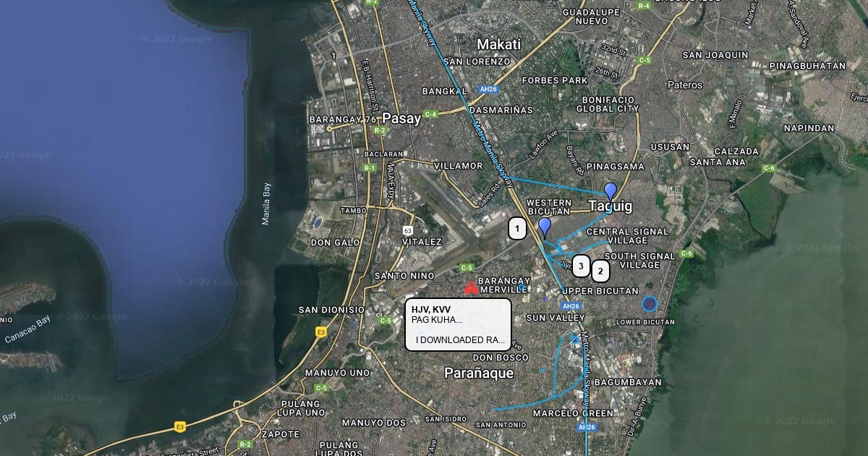Click the Pinagbuhatan label
Screen dimensions: 868x456
[x=807, y=66]
